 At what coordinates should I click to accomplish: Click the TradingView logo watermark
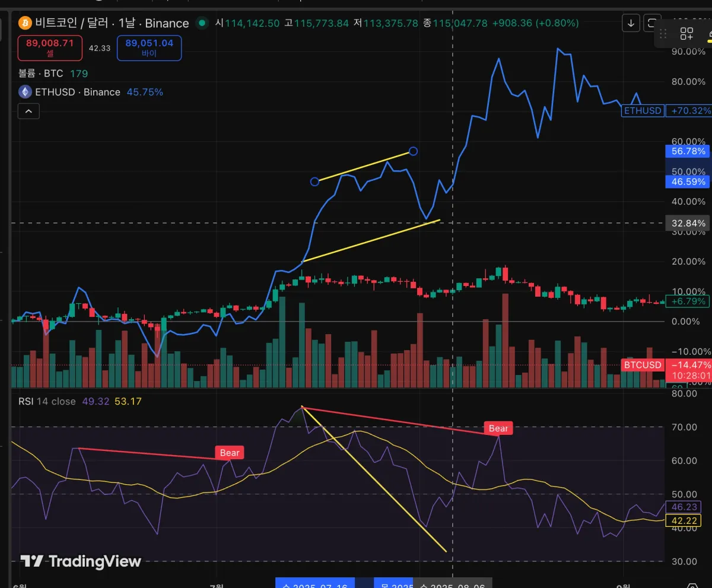tap(81, 561)
